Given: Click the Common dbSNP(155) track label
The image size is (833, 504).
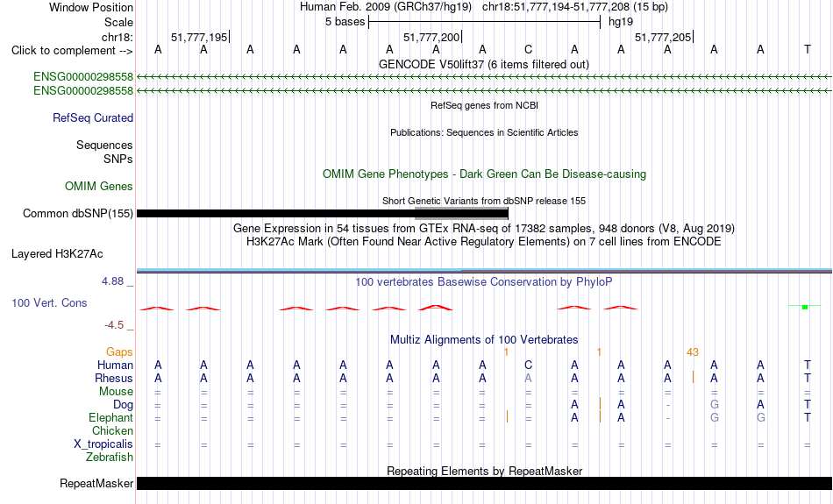Looking at the screenshot, I should coord(77,214).
